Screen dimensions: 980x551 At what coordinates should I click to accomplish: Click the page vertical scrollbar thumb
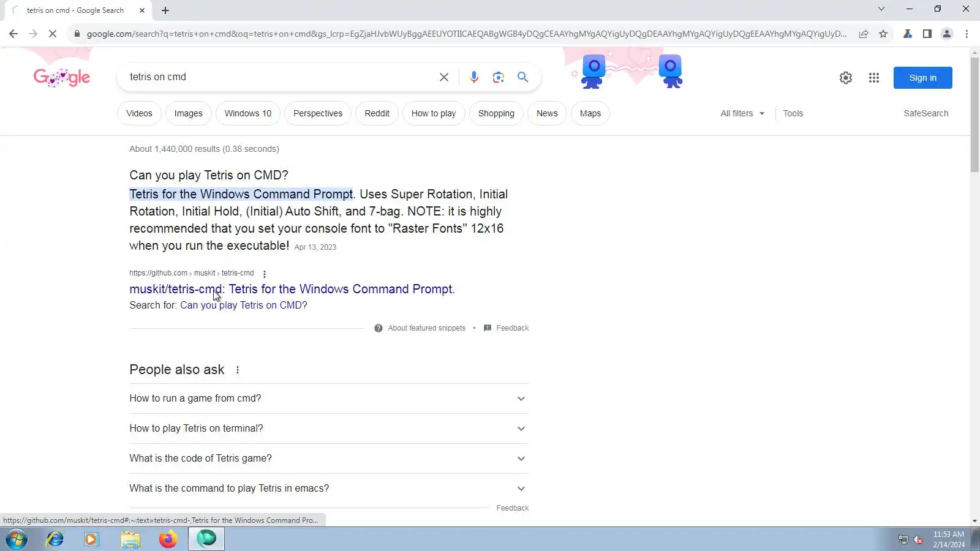974,115
